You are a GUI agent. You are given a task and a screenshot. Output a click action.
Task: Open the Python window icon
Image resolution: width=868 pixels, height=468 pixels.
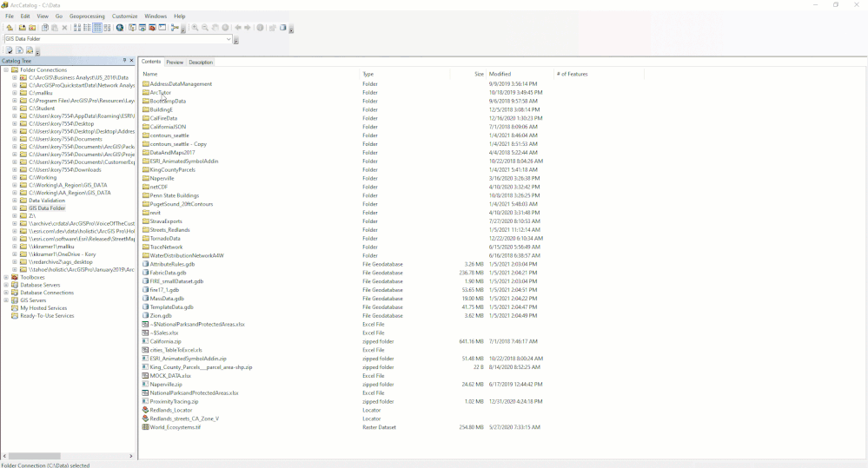pos(162,28)
